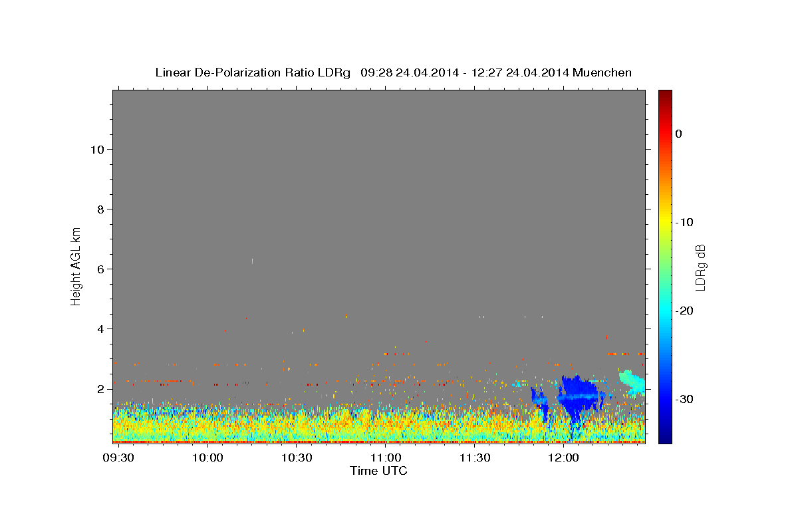Viewport: 798px width, 532px height.
Task: Click the colorbar value '-20'
Action: click(684, 311)
